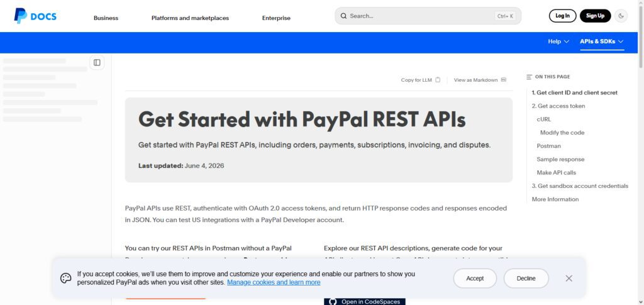
Task: Dismiss the cookie banner with X
Action: coord(569,279)
